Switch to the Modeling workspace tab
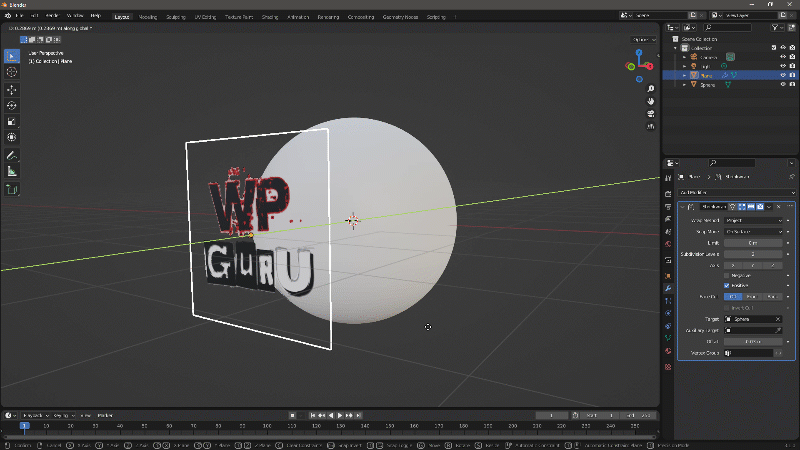The height and width of the screenshot is (450, 800). (148, 17)
